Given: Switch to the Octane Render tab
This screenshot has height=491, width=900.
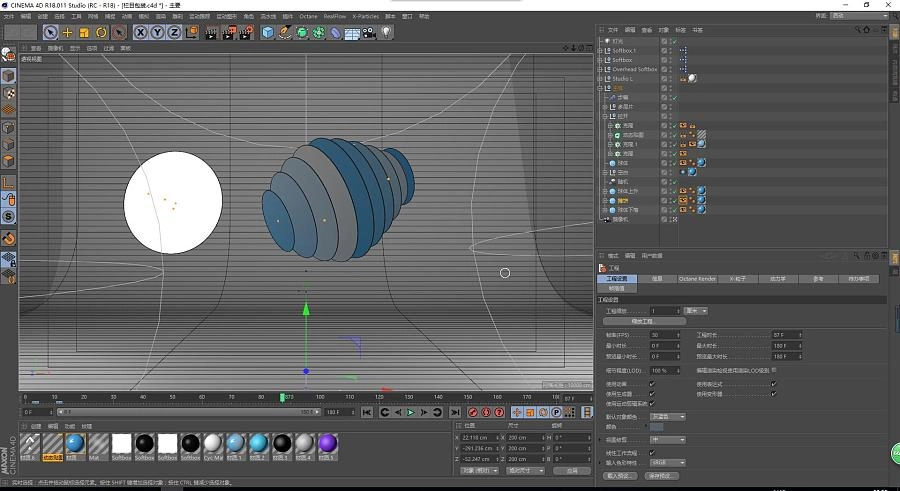Looking at the screenshot, I should (x=698, y=278).
